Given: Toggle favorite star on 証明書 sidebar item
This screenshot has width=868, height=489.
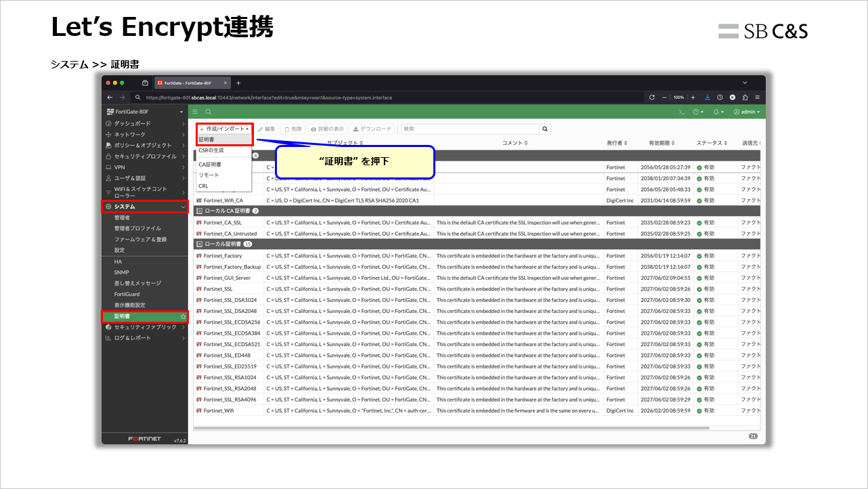Looking at the screenshot, I should click(x=183, y=316).
